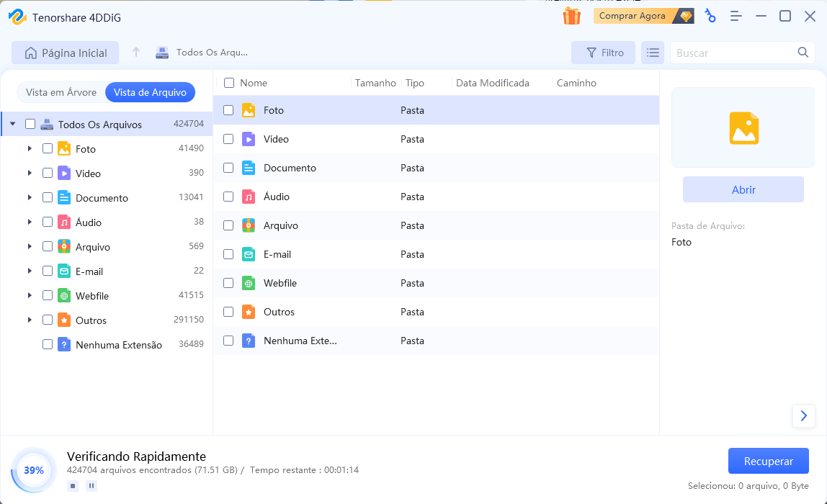Click the Vídeo folder icon in list
The image size is (827, 504).
tap(249, 139)
